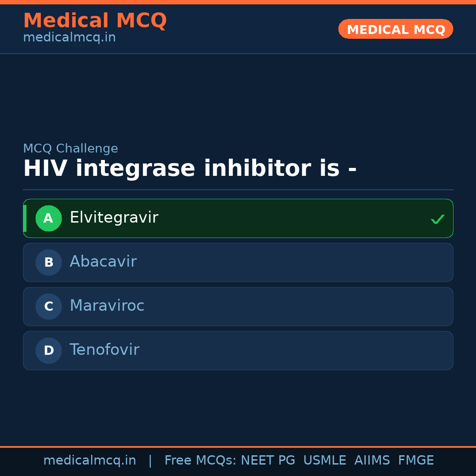Select Tenofovir as the answer
This screenshot has width=476, height=476.
[x=238, y=350]
